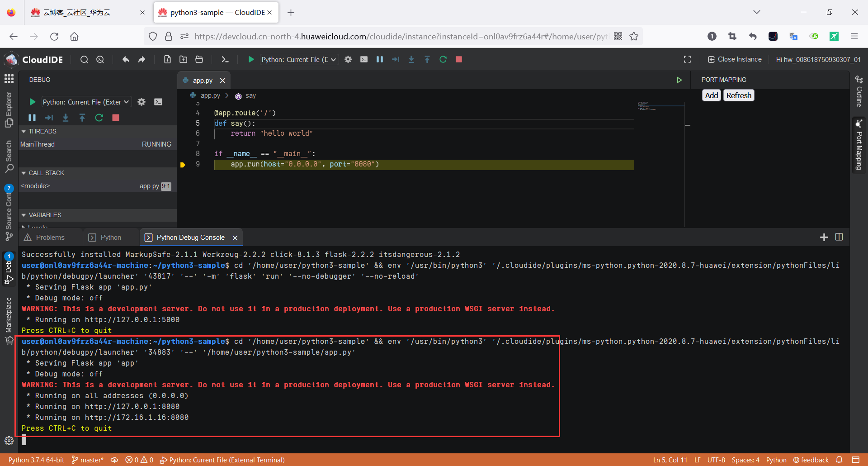Click the Add button in Port Mapping
868x466 pixels.
click(x=712, y=95)
